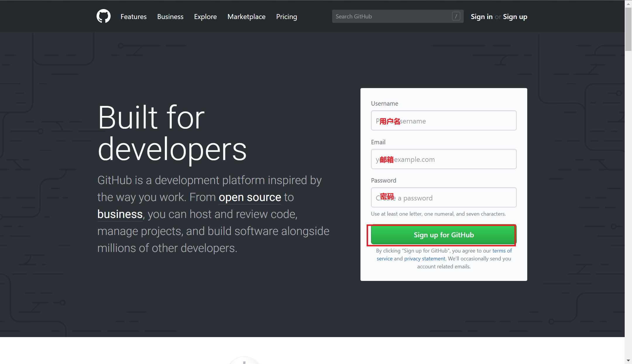Click into the Username input field
This screenshot has width=632, height=364.
444,121
